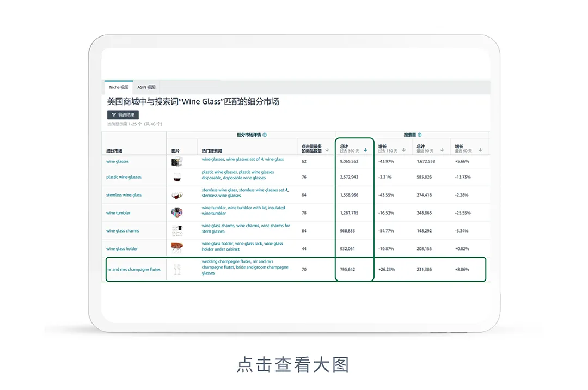Select the +8.86% recent growth cell
588x390 pixels.
click(x=462, y=269)
